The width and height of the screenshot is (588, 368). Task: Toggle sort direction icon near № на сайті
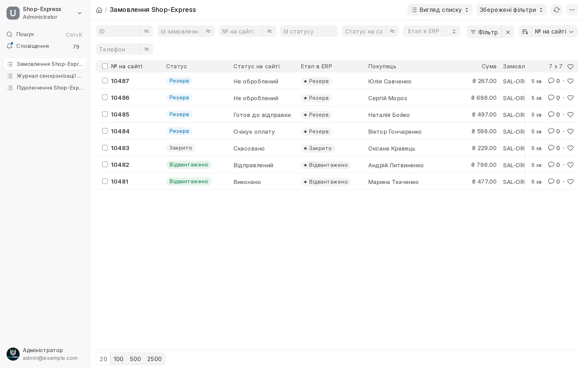pyautogui.click(x=525, y=32)
